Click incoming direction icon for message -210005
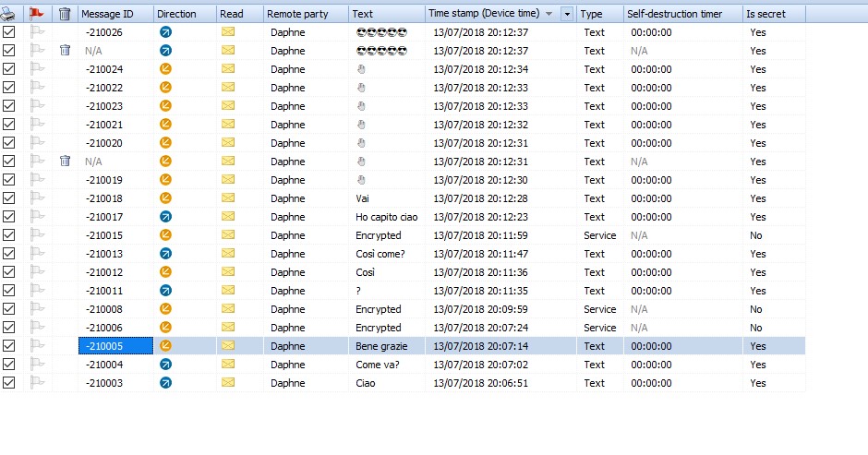Screen dimensions: 868x455 pyautogui.click(x=165, y=346)
